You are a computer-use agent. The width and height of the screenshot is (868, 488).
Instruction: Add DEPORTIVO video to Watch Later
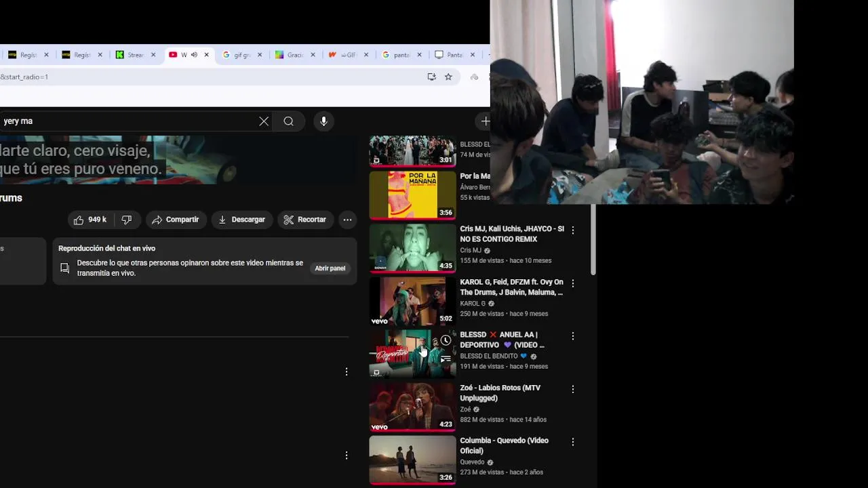click(x=446, y=340)
